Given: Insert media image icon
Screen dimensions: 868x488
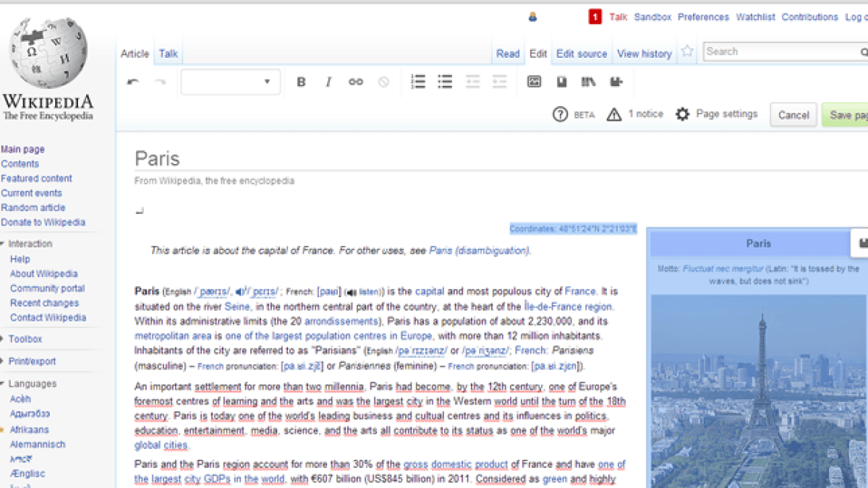Looking at the screenshot, I should tap(534, 82).
